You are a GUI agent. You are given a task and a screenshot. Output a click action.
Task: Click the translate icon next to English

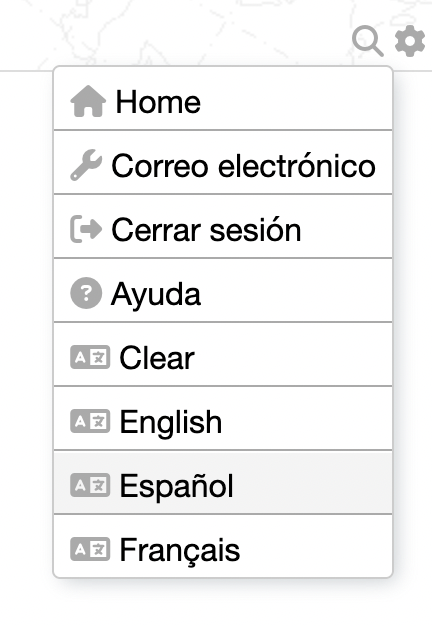pos(90,421)
